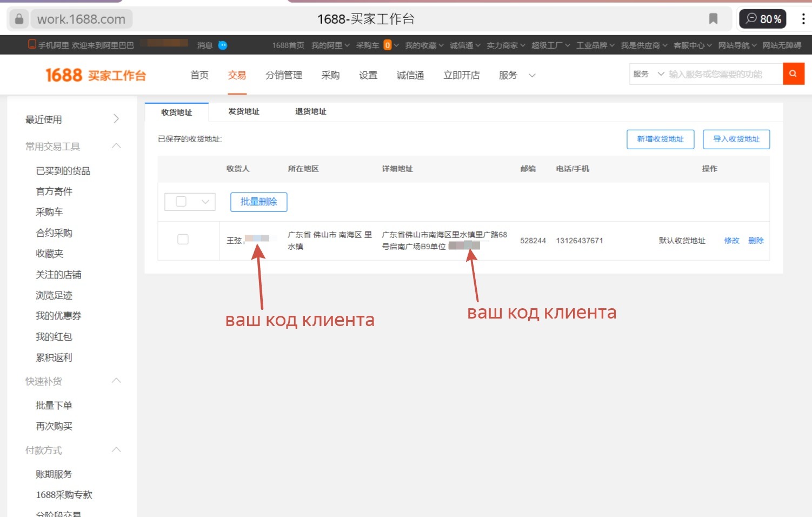Open 再次购买 in the sidebar
This screenshot has height=517, width=812.
[54, 426]
